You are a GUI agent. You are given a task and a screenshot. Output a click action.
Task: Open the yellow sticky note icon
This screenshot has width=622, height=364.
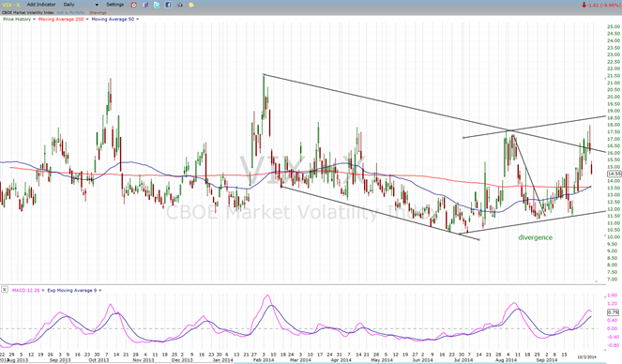pos(191,5)
